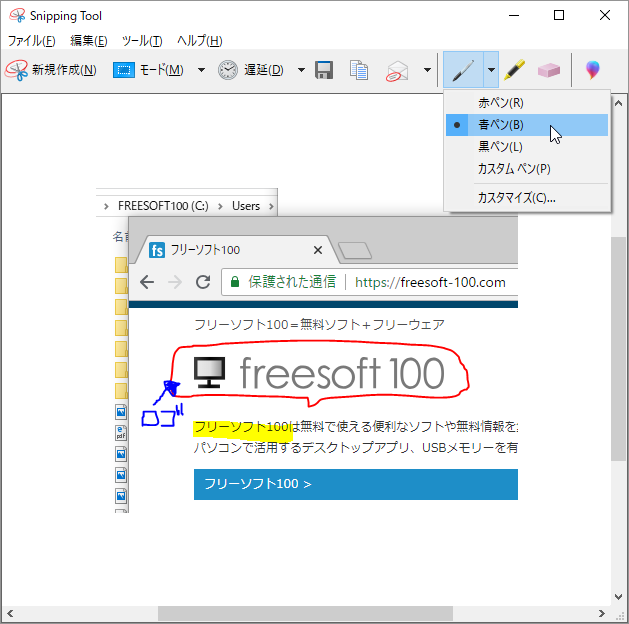Expand the Send snip dropdown arrow
Viewport: 629px width, 624px height.
tap(428, 70)
